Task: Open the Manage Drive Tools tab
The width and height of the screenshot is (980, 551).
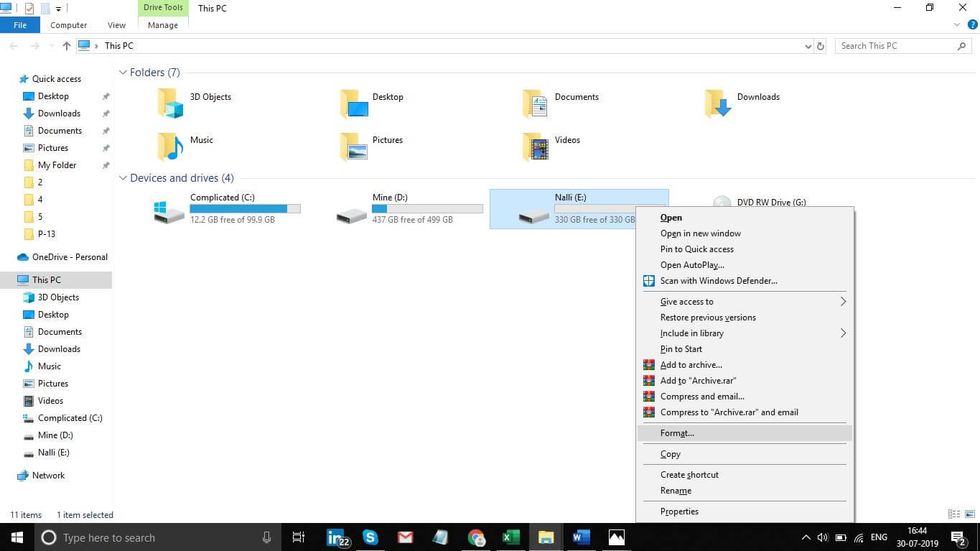Action: click(163, 25)
